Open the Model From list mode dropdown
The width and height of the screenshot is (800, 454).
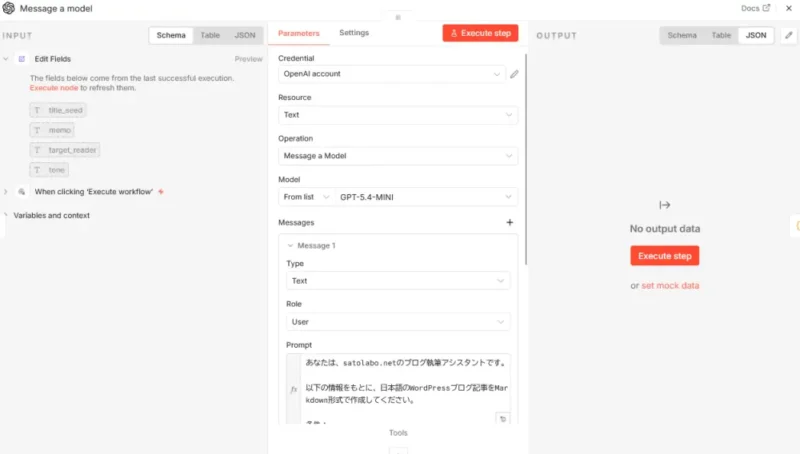pyautogui.click(x=307, y=197)
